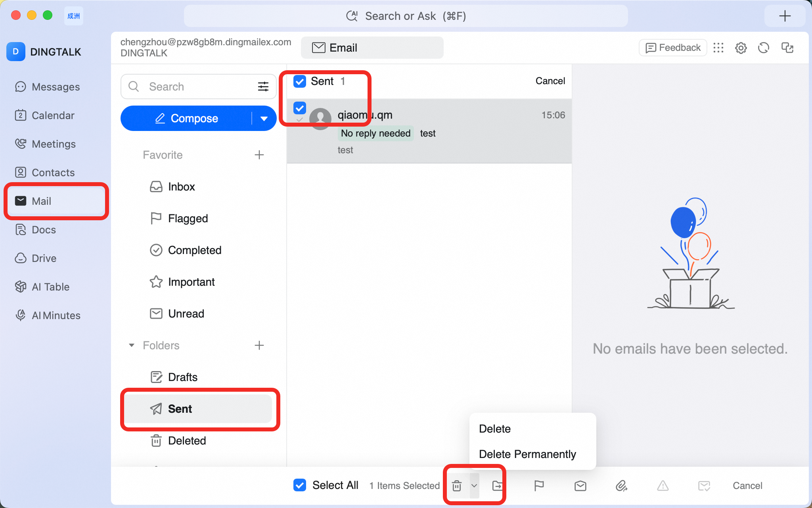Screen dimensions: 812x508
Task: Flag selected email using the flag icon
Action: click(539, 486)
